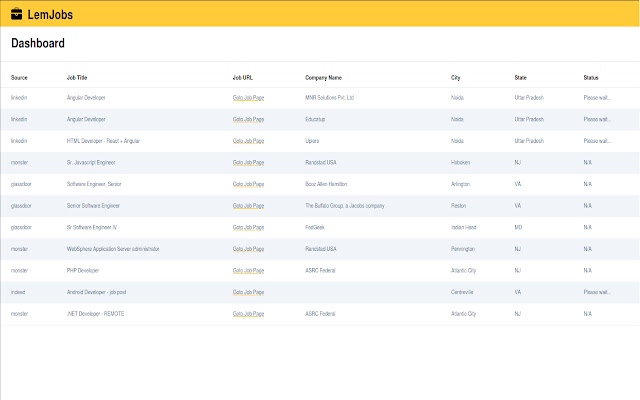
Task: Open Goto Job Page for The Buffalo Group
Action: [248, 206]
